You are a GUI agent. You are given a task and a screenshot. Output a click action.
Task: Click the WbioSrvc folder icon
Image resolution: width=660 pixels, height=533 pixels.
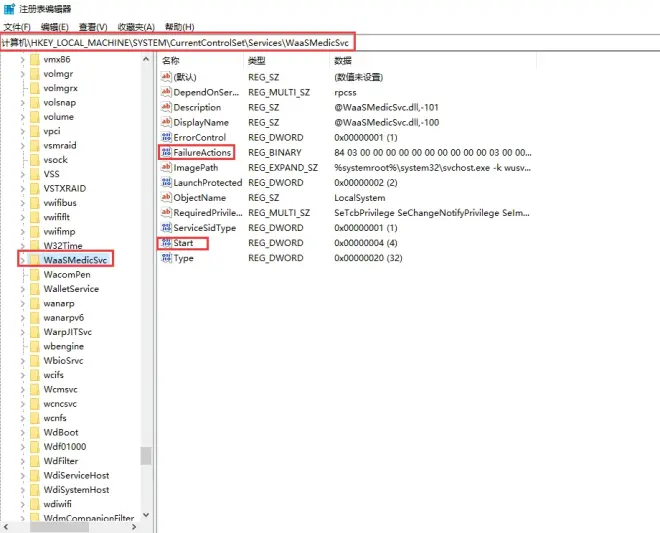[x=35, y=360]
